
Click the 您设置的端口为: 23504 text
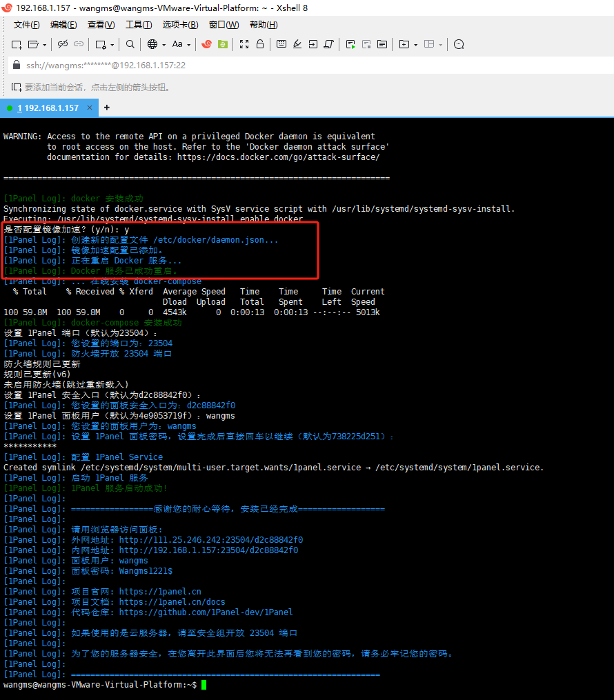pyautogui.click(x=122, y=343)
